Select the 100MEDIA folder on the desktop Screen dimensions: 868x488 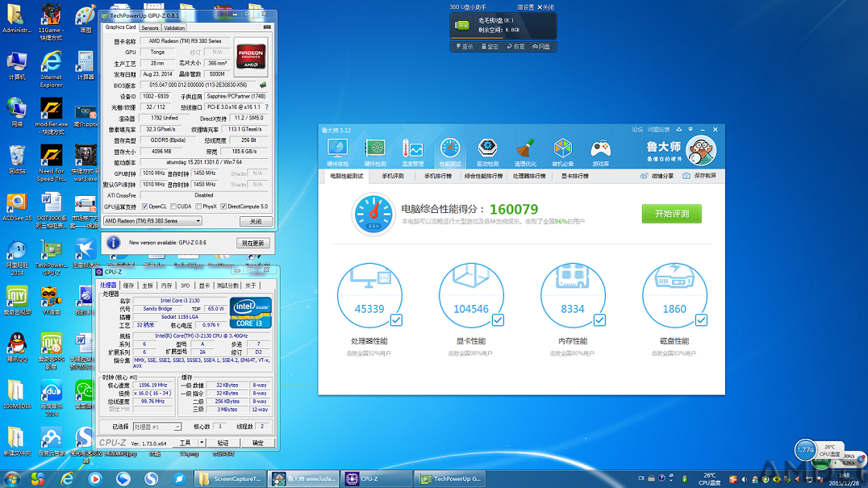(x=17, y=394)
